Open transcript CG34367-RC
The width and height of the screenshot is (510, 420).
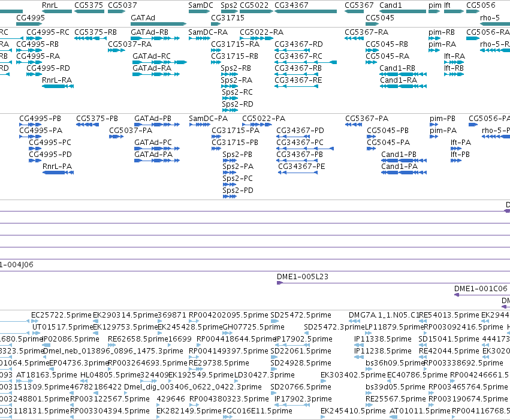298,56
